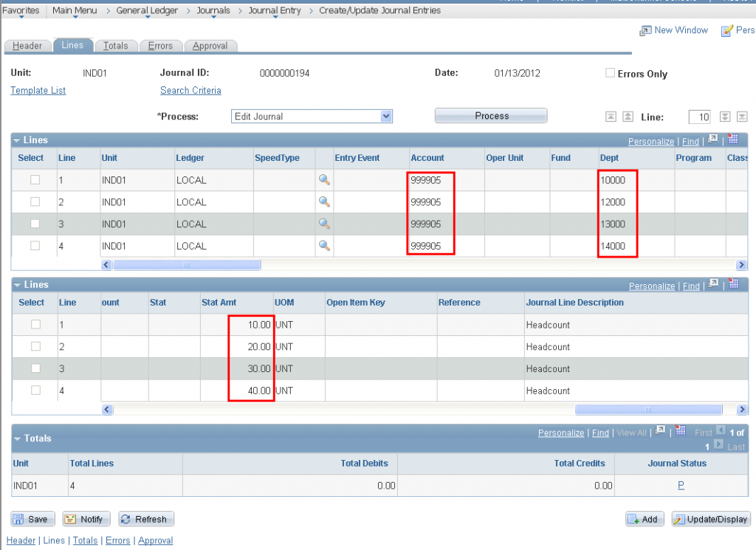Click inside the Line number input field
The width and height of the screenshot is (756, 550).
click(698, 117)
